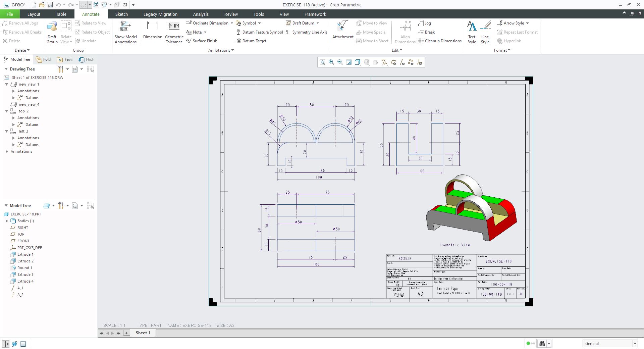
Task: Add a new sheet with the plus button
Action: point(126,333)
